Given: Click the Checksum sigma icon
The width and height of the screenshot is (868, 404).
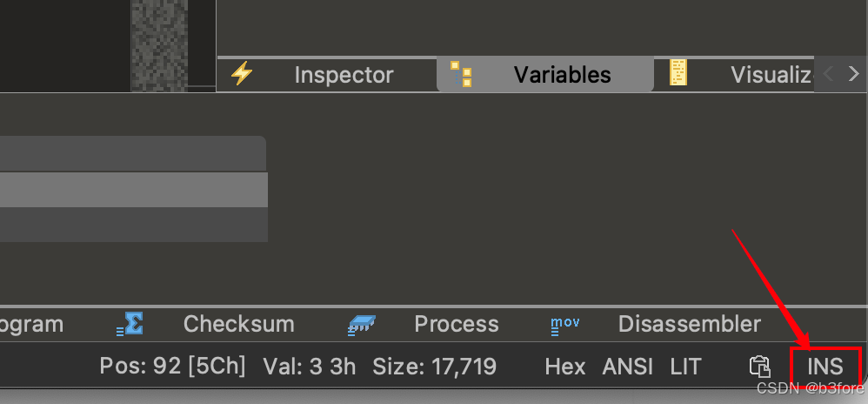Looking at the screenshot, I should [x=130, y=324].
